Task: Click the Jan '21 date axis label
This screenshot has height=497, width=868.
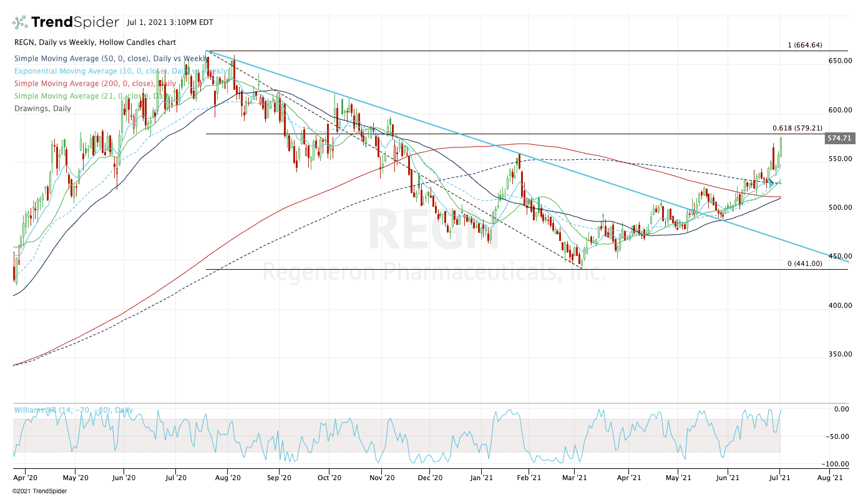Action: [x=482, y=478]
